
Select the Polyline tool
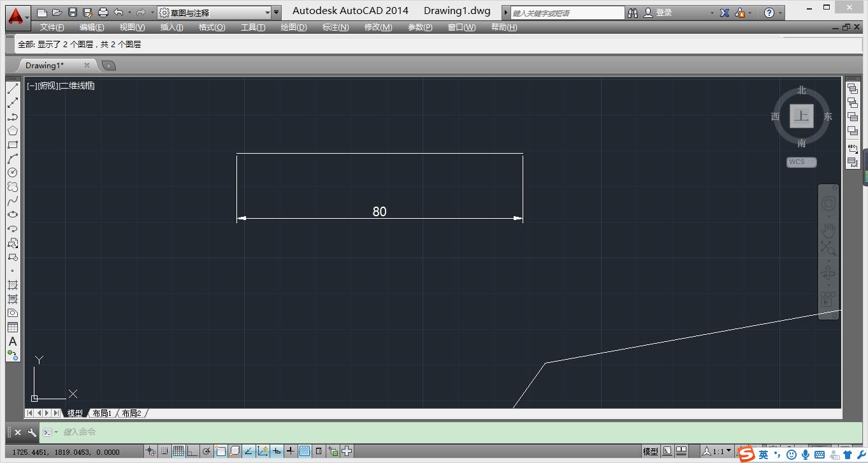tap(13, 117)
